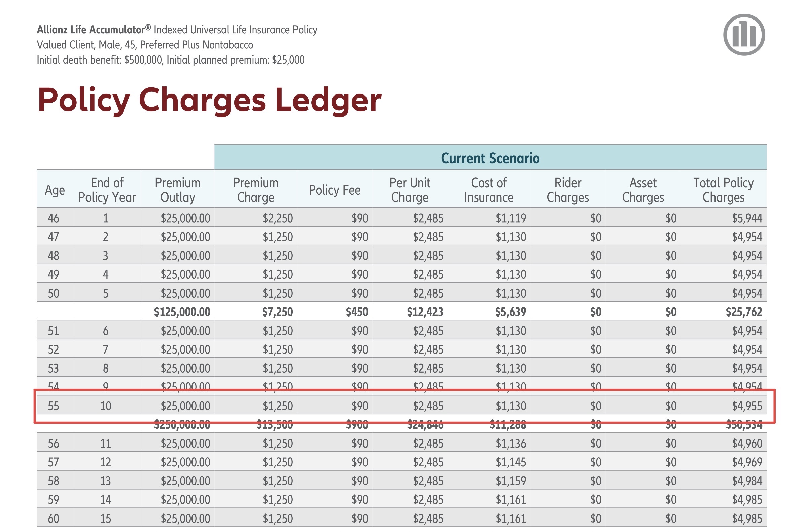Click the End of Policy Year header
The image size is (802, 532).
[107, 190]
